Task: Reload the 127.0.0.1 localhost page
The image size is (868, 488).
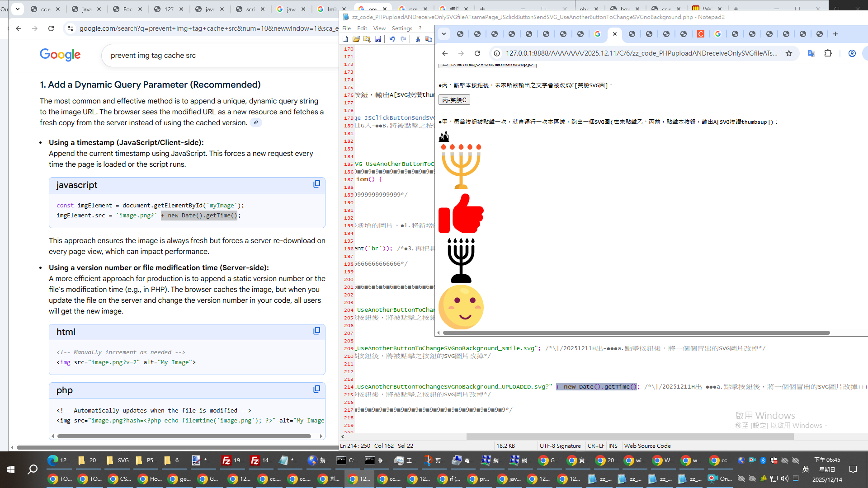Action: coord(477,53)
